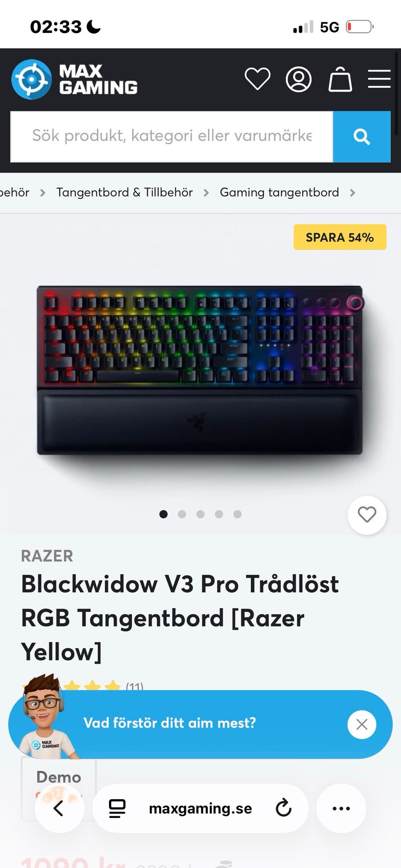Tap the blue search magnifier button
Viewport: 401px width, 868px height.
point(362,137)
